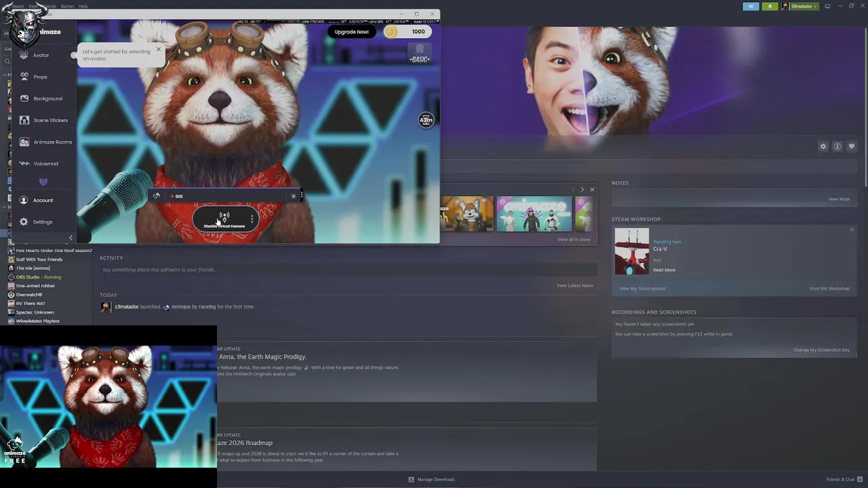Screen dimensions: 868x488
Task: Open the Help menu in Steam
Action: (83, 6)
